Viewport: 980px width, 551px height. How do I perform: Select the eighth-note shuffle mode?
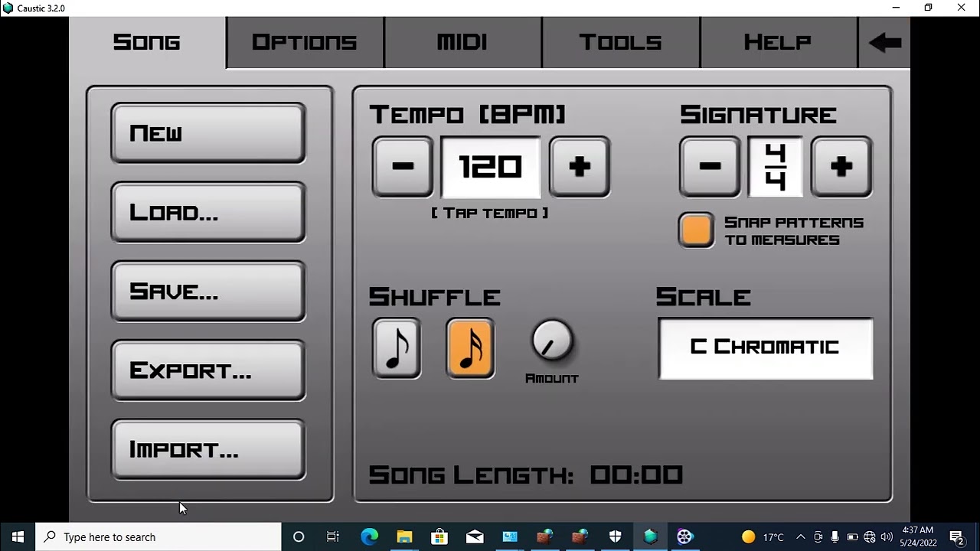(x=397, y=348)
